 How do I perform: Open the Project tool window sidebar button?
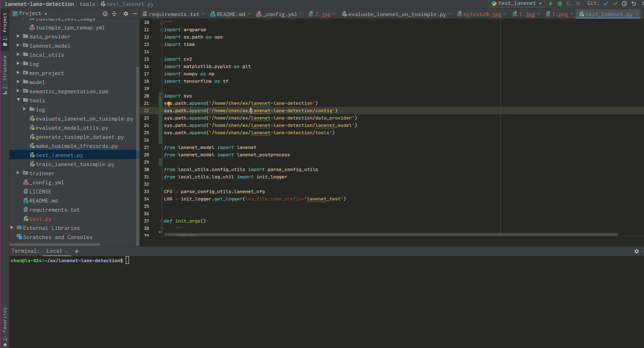point(5,30)
